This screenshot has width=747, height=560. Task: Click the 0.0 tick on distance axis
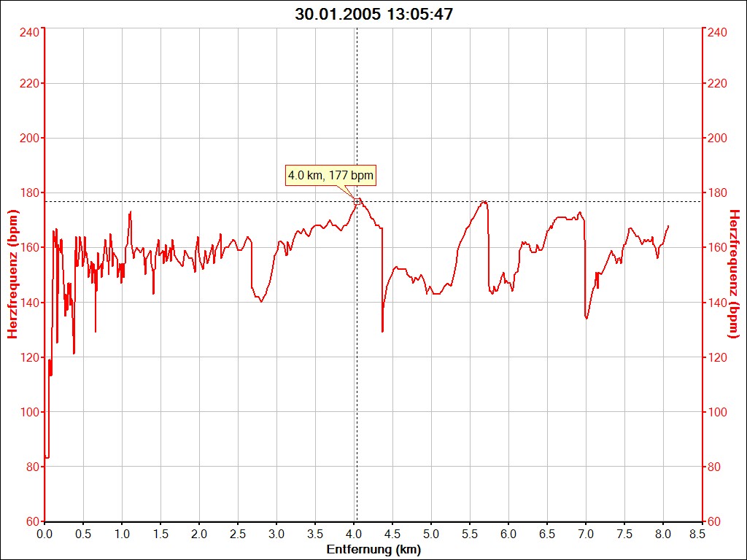(x=44, y=534)
